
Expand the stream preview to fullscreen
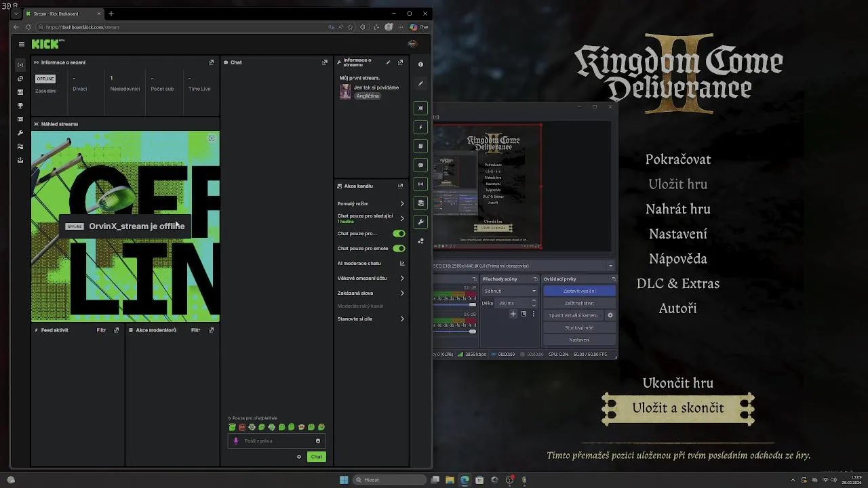(212, 138)
